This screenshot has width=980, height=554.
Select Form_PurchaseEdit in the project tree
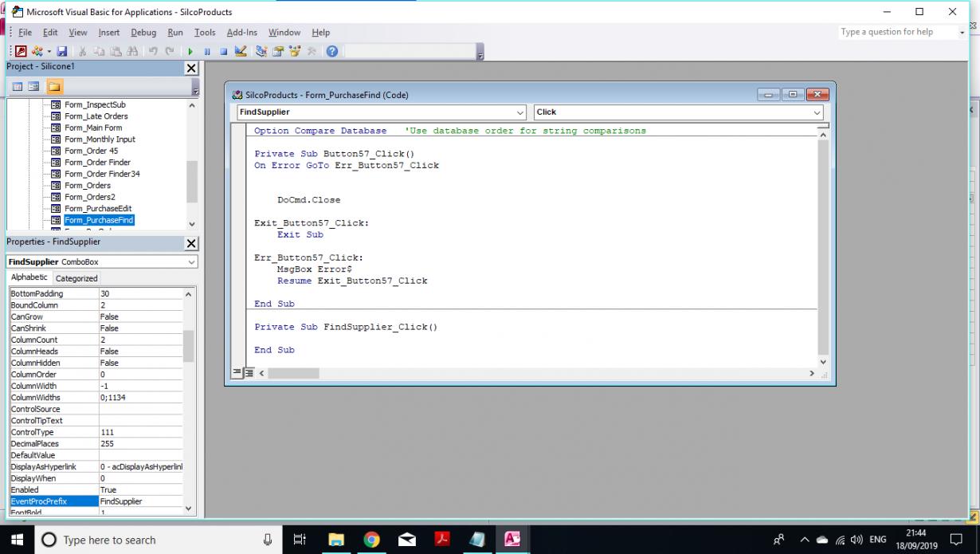[98, 209]
